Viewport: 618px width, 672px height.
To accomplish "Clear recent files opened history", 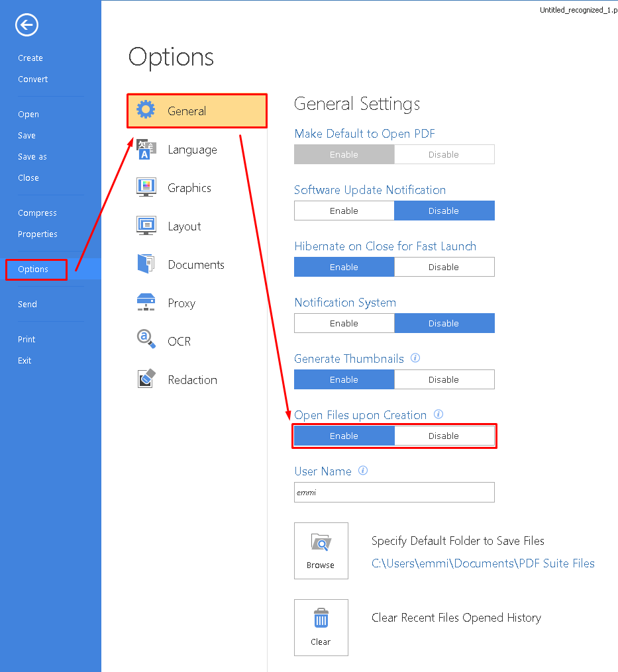I will [321, 628].
